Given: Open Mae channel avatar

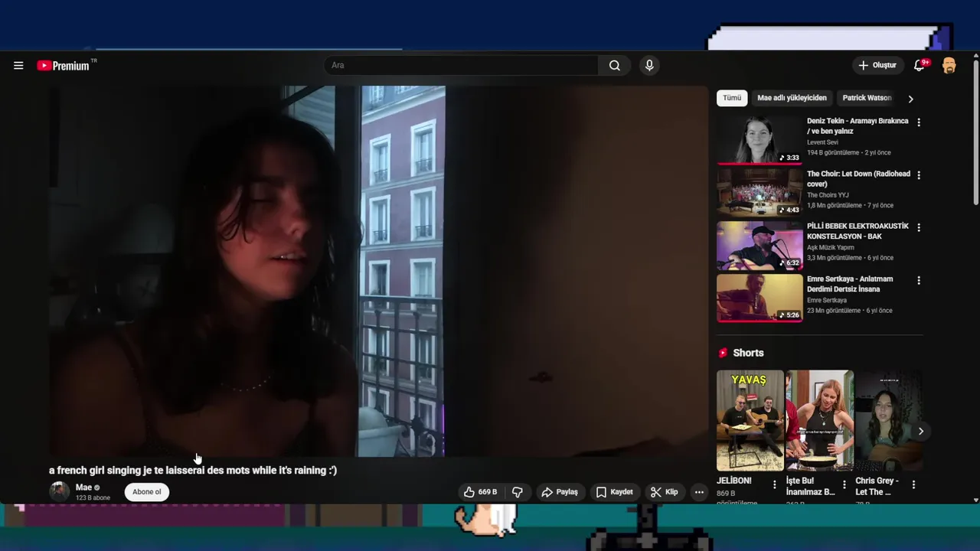Looking at the screenshot, I should point(59,491).
